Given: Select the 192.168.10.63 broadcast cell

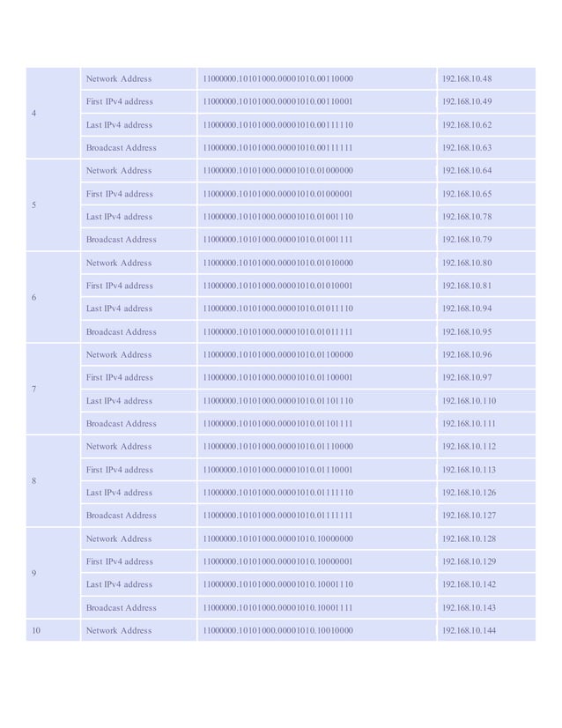Looking at the screenshot, I should tap(467, 148).
